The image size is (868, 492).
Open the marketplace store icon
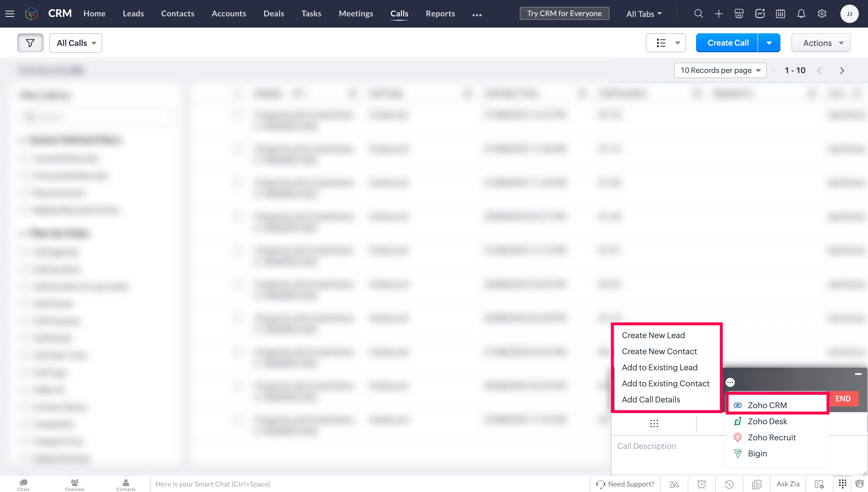click(739, 14)
